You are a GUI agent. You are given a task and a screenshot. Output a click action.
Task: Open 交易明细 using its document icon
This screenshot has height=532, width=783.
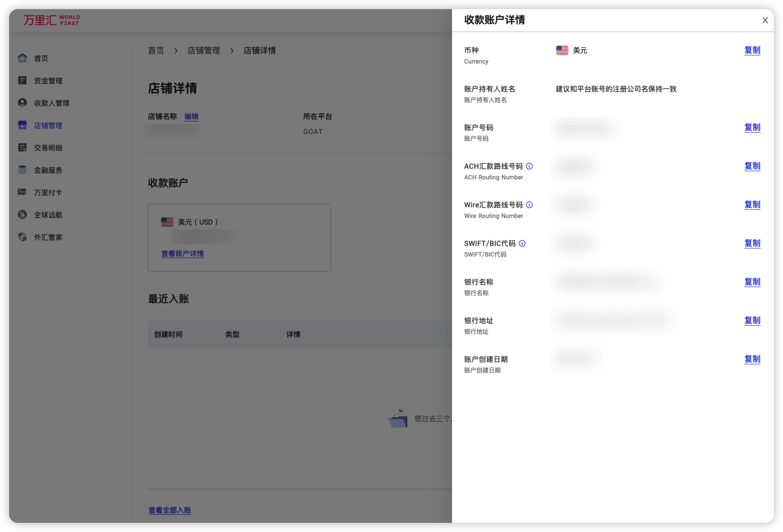(22, 147)
